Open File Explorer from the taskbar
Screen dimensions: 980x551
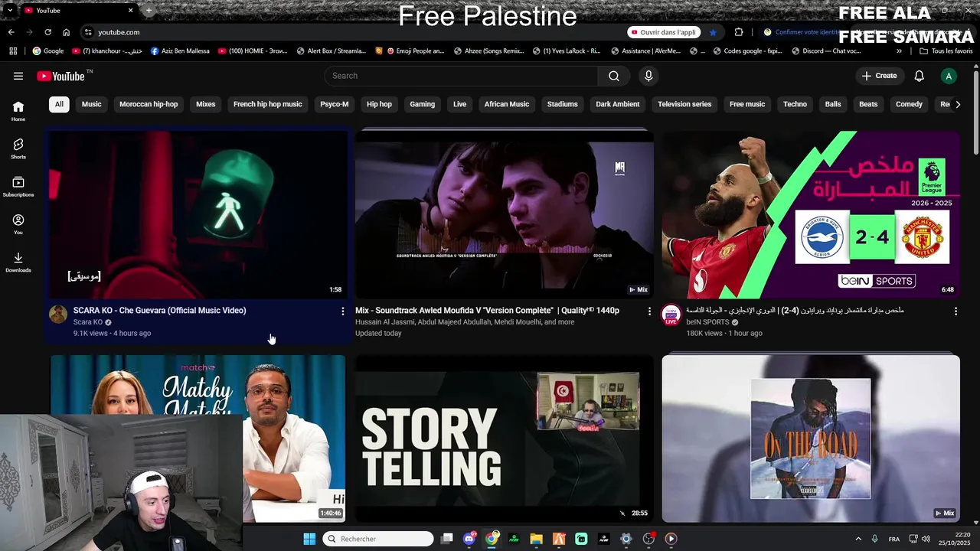[x=536, y=539]
